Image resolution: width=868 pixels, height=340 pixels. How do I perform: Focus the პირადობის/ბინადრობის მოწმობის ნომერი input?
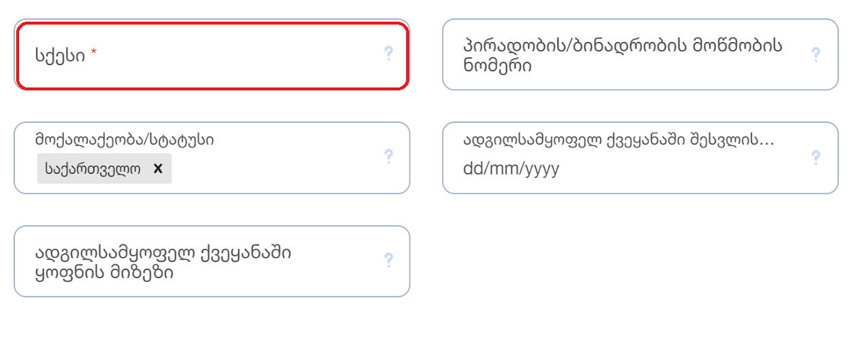pos(640,54)
